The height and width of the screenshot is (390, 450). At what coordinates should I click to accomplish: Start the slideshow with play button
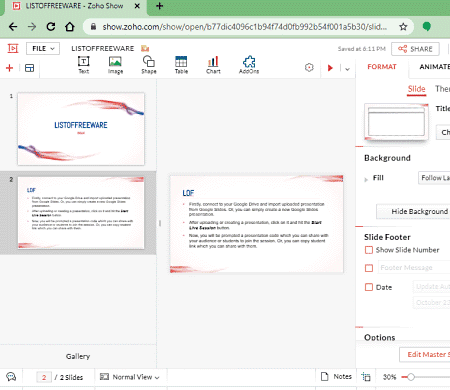coord(330,68)
